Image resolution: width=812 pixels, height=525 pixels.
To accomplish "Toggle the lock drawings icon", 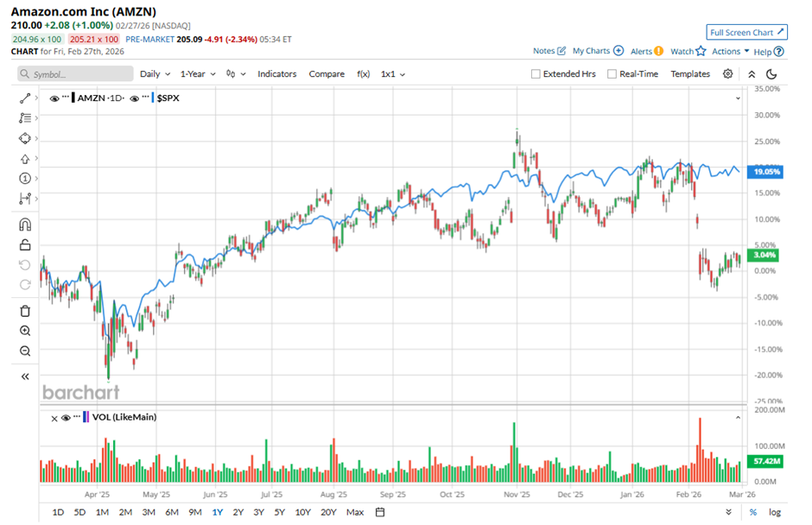I will pyautogui.click(x=25, y=245).
